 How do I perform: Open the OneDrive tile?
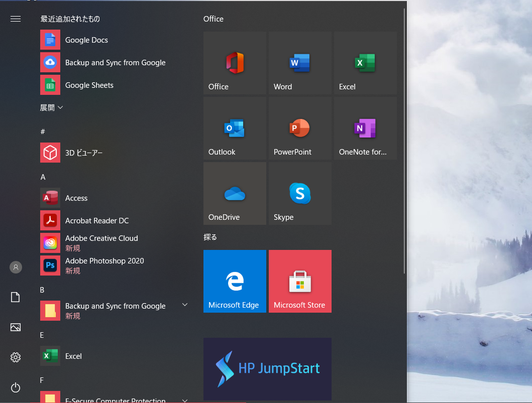point(235,194)
